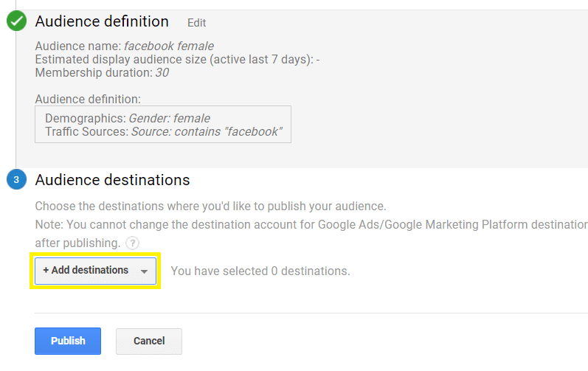Click the Publish button
This screenshot has height=371, width=588.
[68, 341]
